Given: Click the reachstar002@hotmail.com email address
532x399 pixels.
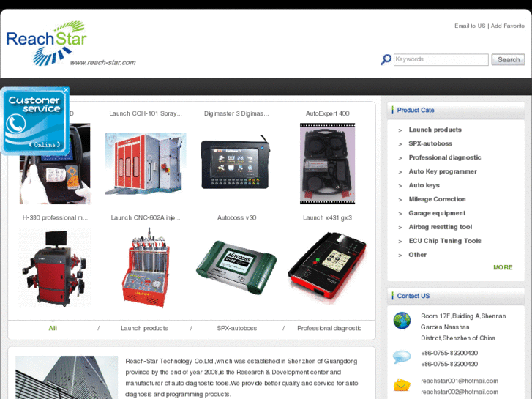Looking at the screenshot, I should coord(460,392).
